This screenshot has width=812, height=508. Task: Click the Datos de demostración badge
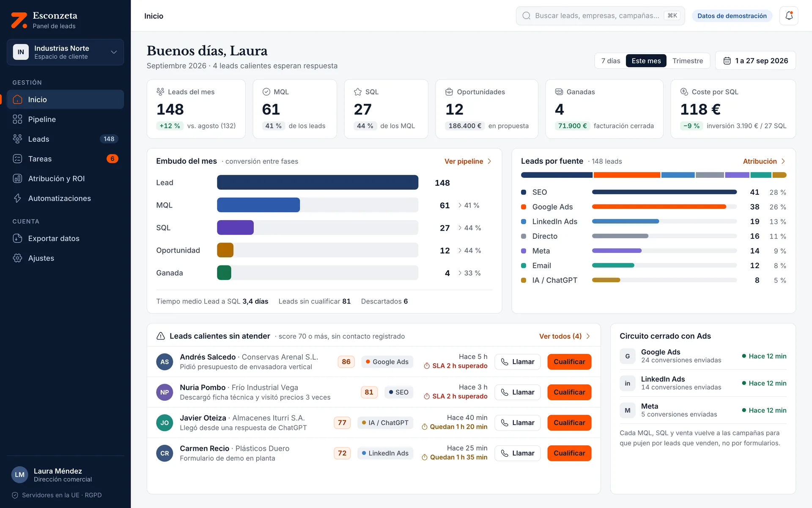point(732,16)
